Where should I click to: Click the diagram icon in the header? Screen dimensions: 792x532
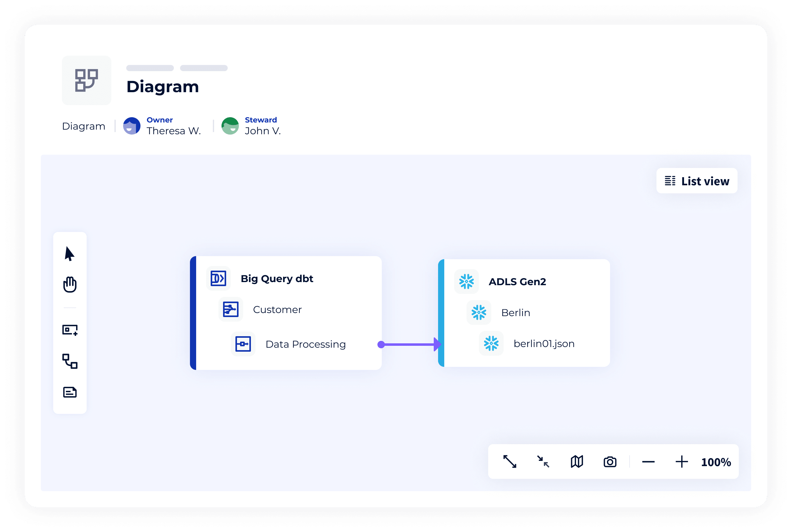tap(87, 80)
